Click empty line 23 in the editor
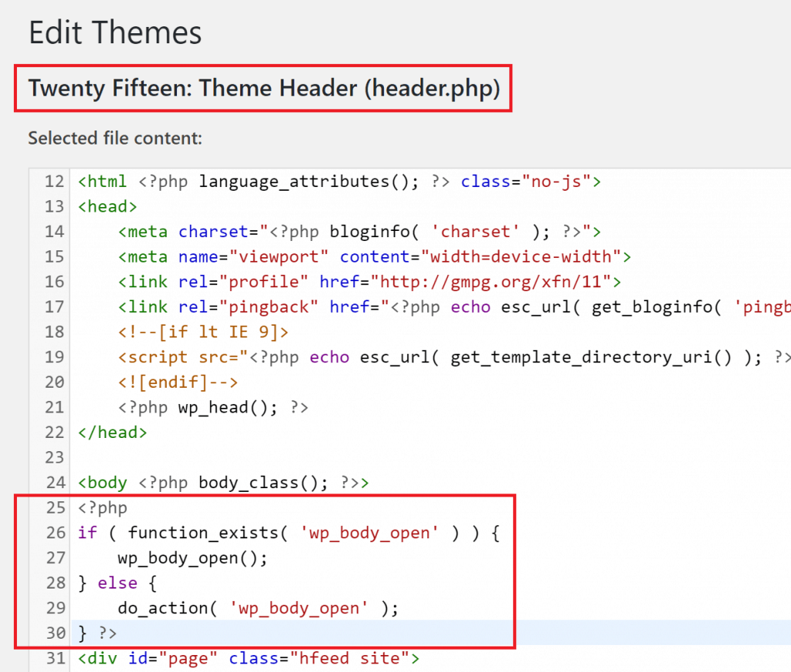This screenshot has width=791, height=672. click(x=309, y=457)
